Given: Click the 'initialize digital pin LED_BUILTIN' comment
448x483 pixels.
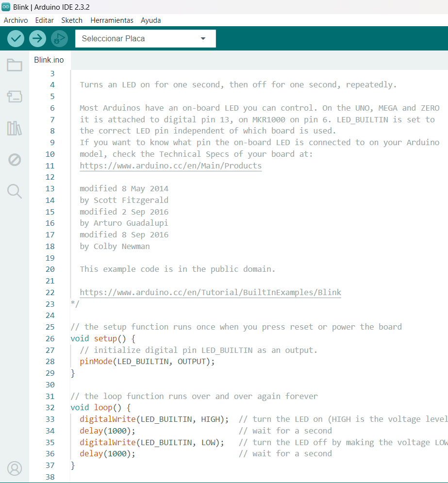Looking at the screenshot, I should tap(199, 350).
